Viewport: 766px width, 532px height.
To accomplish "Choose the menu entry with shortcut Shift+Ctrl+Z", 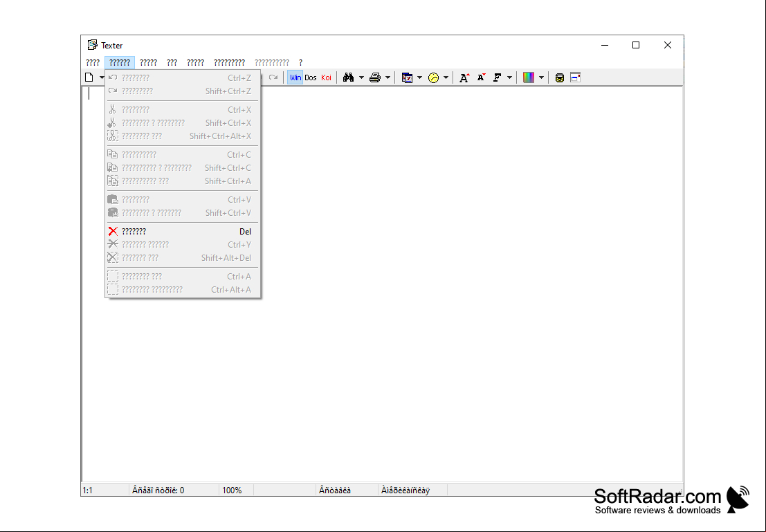I will (183, 91).
